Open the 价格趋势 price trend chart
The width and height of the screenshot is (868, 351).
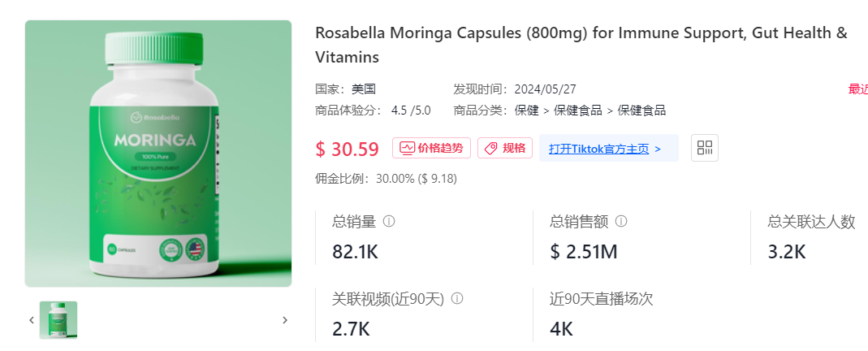click(x=432, y=148)
